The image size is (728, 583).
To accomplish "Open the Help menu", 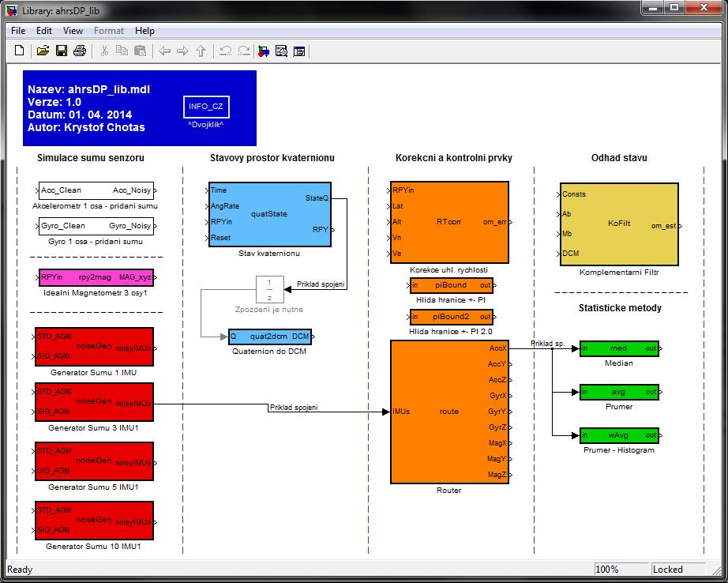I will pyautogui.click(x=144, y=31).
